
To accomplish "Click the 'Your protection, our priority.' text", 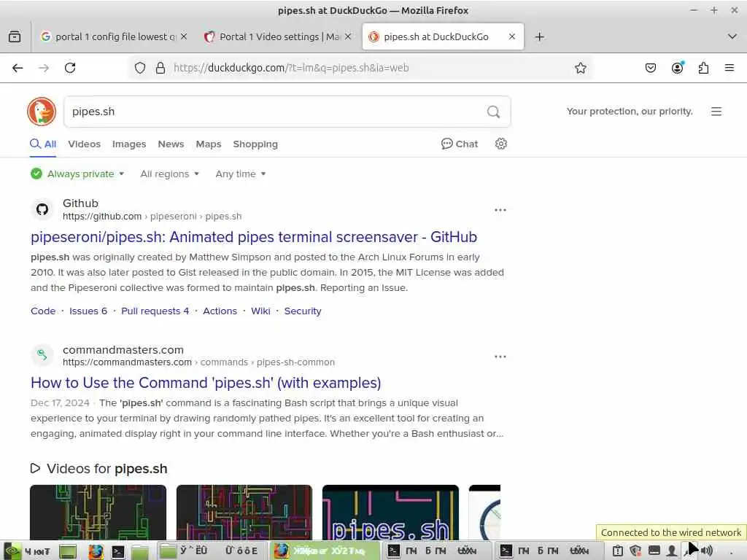I will (630, 112).
